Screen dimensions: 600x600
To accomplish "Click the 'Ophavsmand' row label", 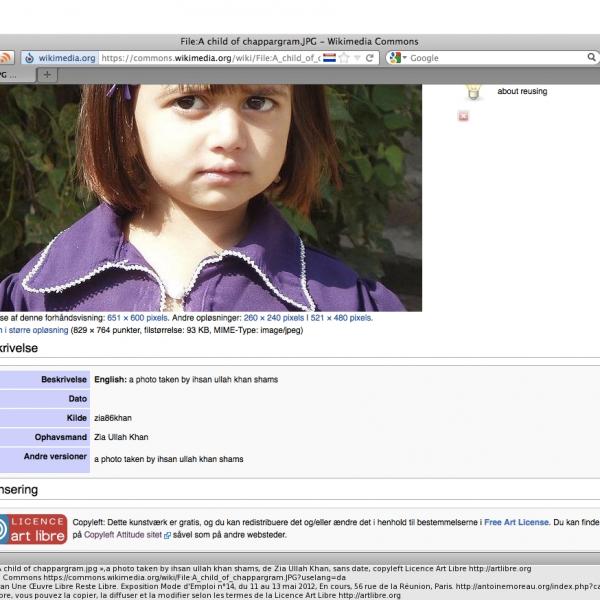I will (x=61, y=437).
